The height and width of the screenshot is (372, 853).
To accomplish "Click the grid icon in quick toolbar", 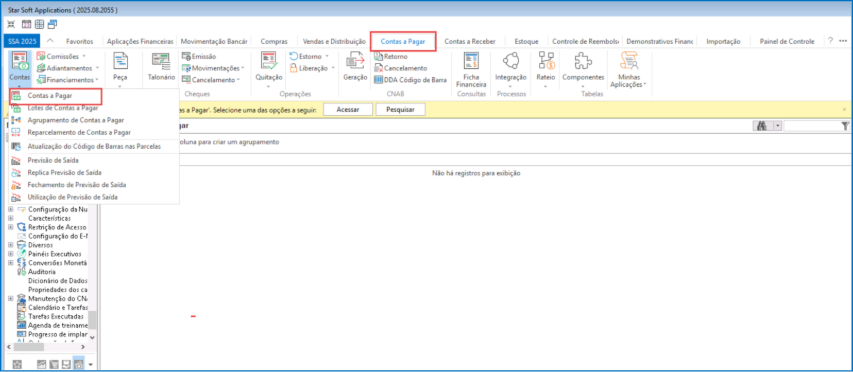I will [x=39, y=24].
